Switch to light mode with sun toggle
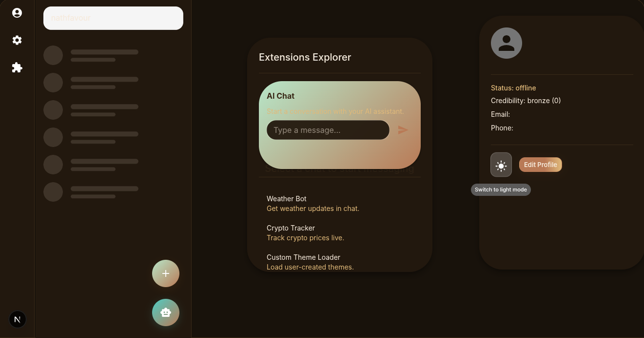 click(501, 165)
